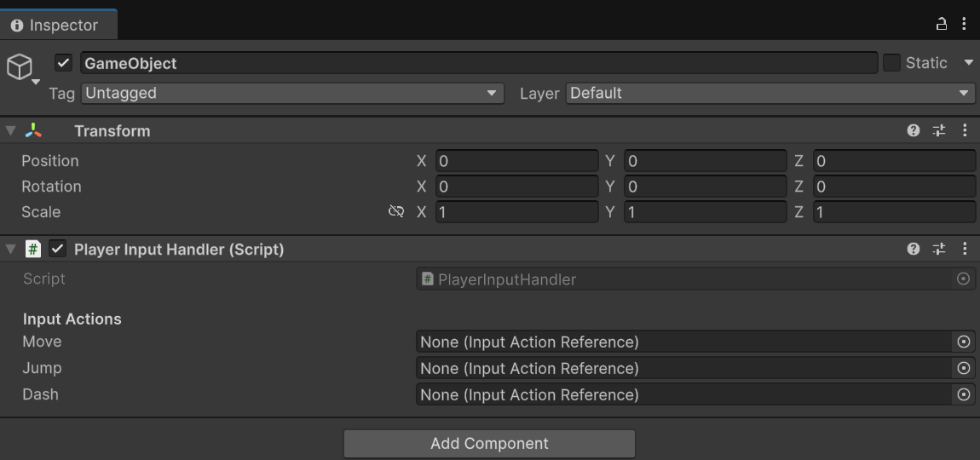Select the Inspector tab

coord(56,26)
